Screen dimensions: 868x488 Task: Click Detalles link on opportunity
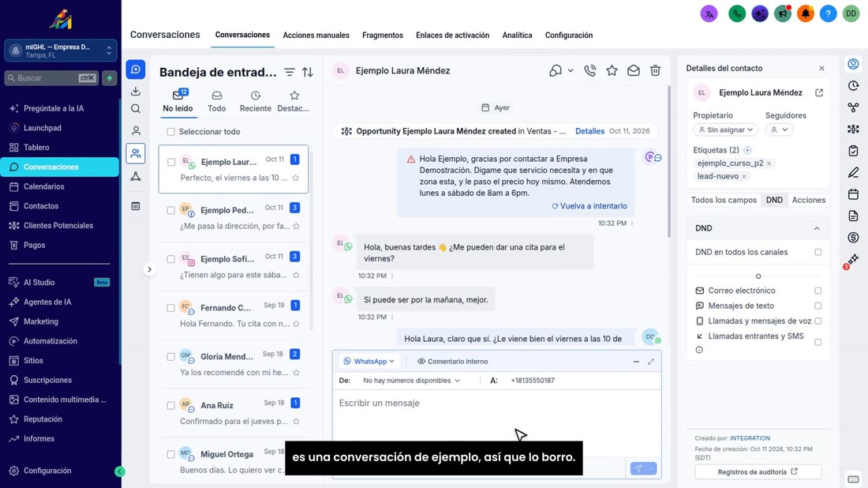589,131
